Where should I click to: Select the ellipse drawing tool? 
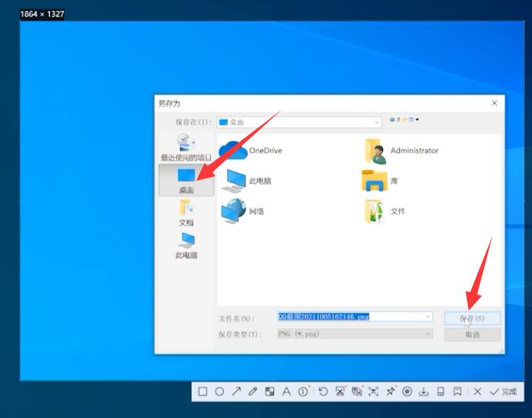(219, 392)
